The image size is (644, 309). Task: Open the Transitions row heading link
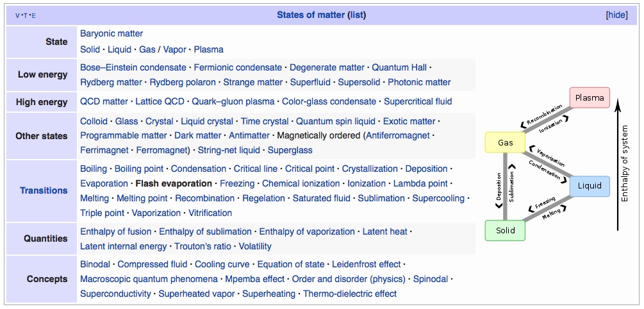click(x=44, y=190)
